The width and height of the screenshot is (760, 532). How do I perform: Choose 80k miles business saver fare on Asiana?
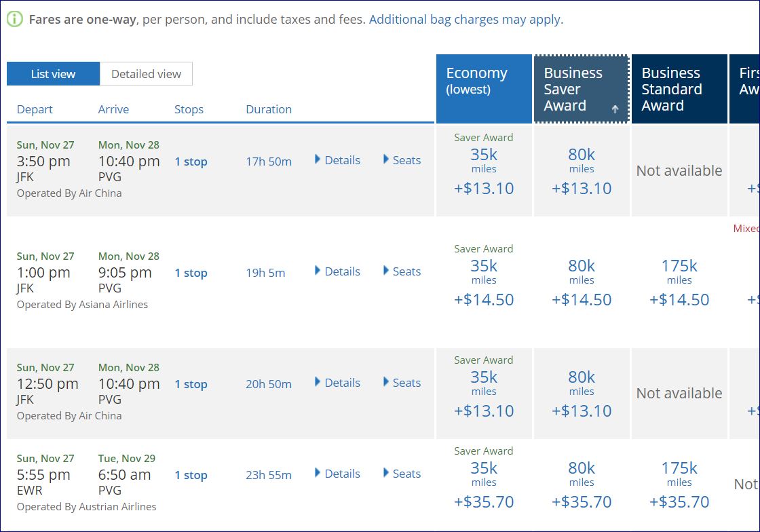point(582,282)
